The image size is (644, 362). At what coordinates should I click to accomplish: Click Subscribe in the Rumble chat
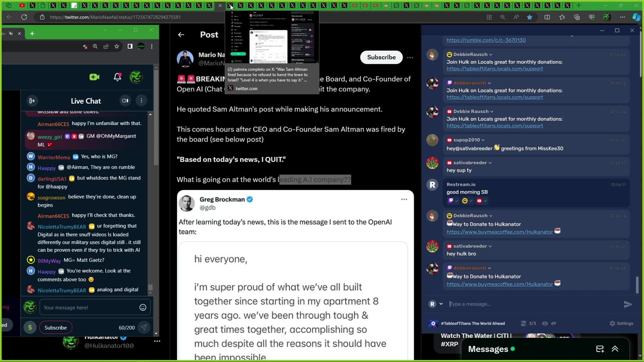click(x=55, y=327)
